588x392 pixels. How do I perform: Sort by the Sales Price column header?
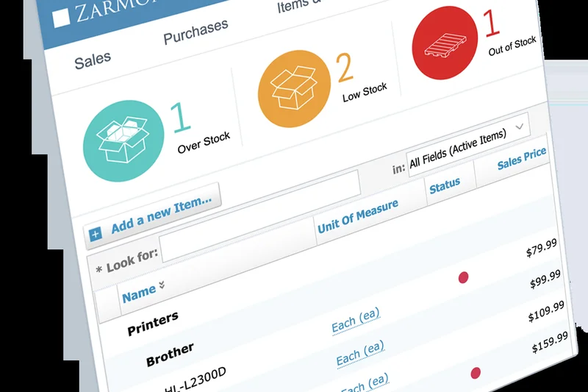coord(521,157)
